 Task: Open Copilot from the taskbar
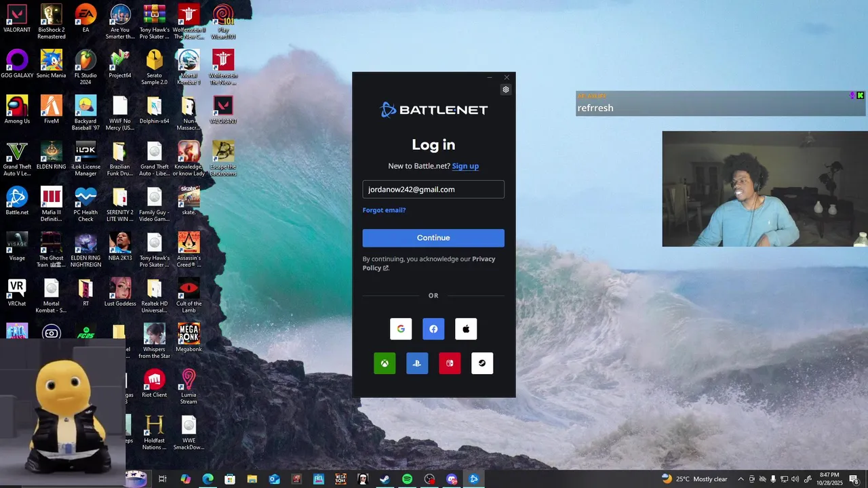tap(185, 479)
